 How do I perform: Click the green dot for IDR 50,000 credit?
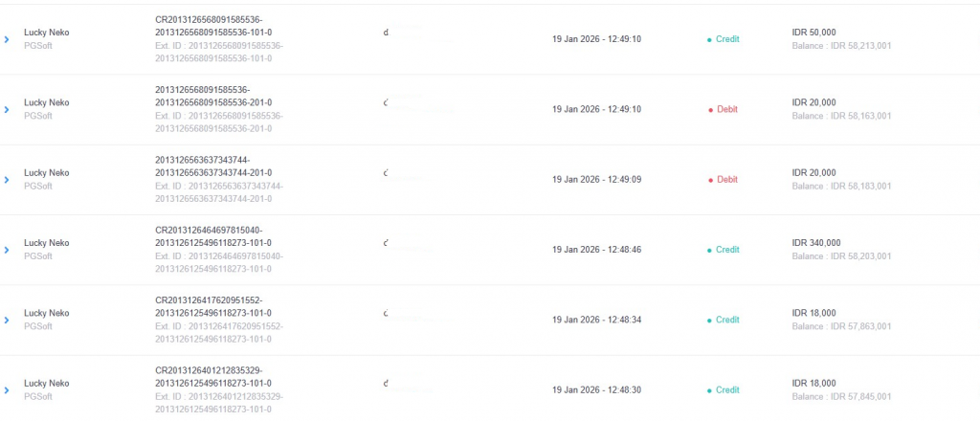pos(709,40)
